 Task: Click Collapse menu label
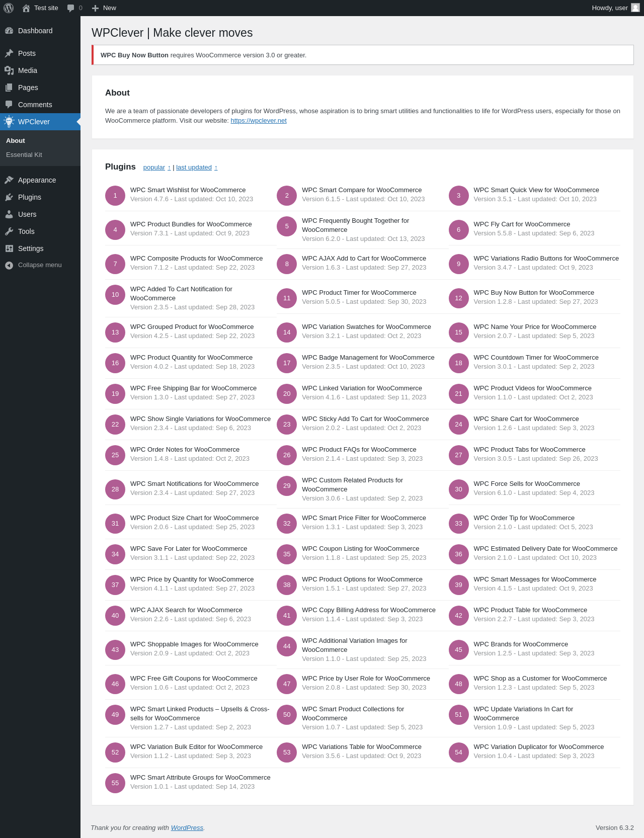(x=40, y=265)
